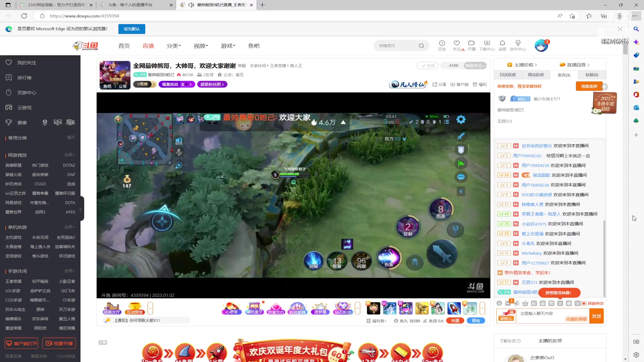
Task: Expand 常用分类 with the 展开 control
Action: click(x=71, y=137)
